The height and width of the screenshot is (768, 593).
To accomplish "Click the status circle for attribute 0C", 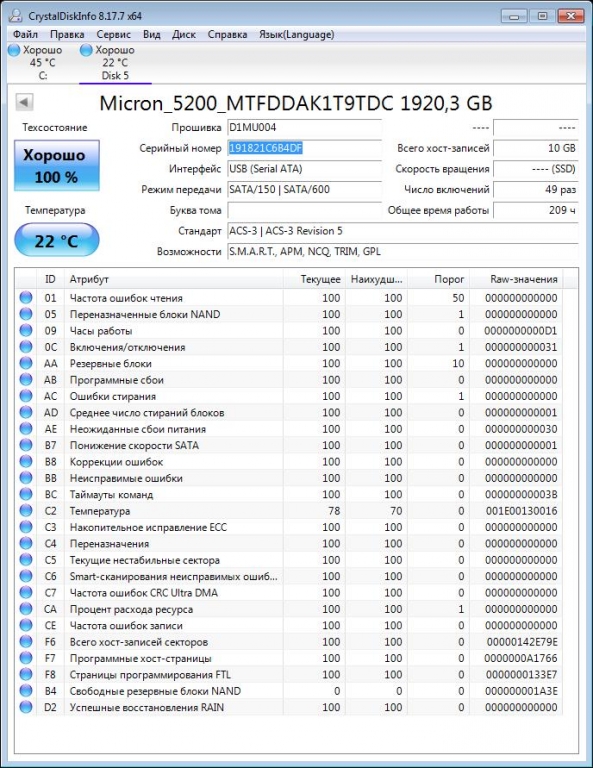I will point(26,347).
